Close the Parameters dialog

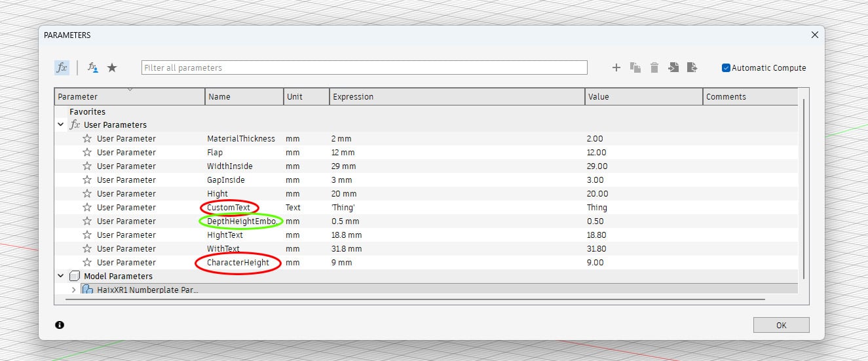(815, 35)
